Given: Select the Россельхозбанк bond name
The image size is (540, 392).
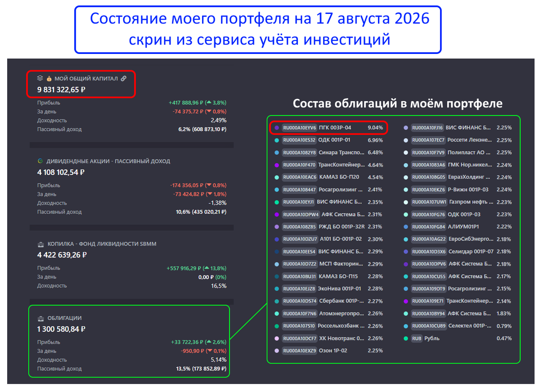Looking at the screenshot, I should point(342,326).
